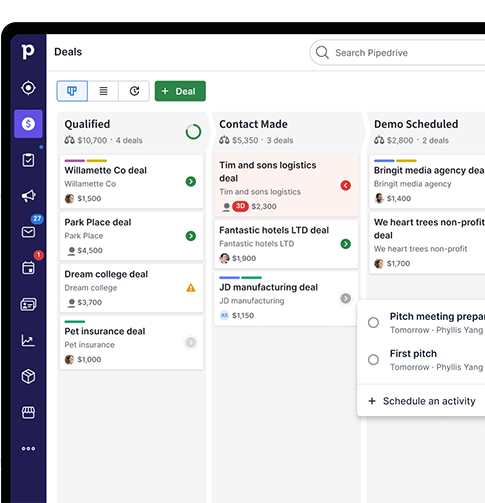Click the First pitch activity title
485x503 pixels.
pyautogui.click(x=413, y=354)
